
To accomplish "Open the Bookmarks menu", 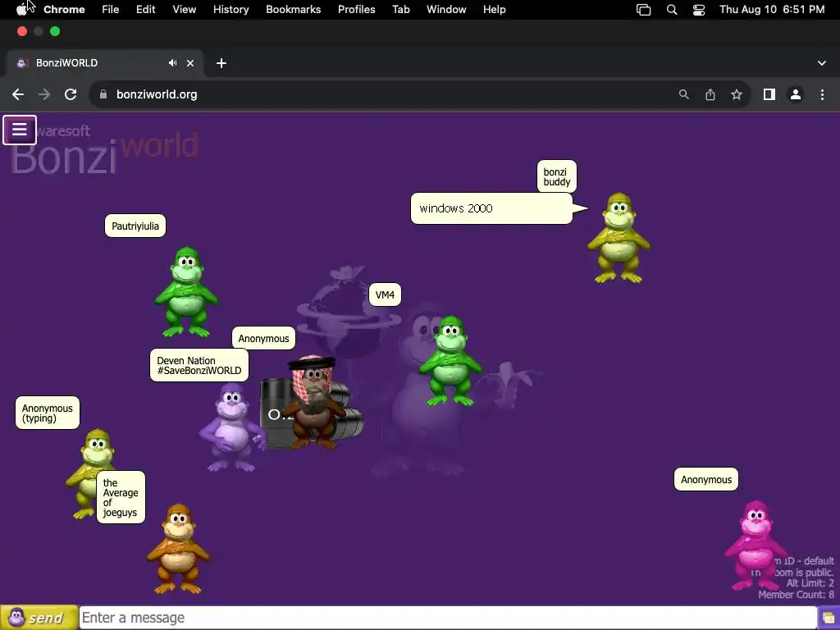I will 294,9.
